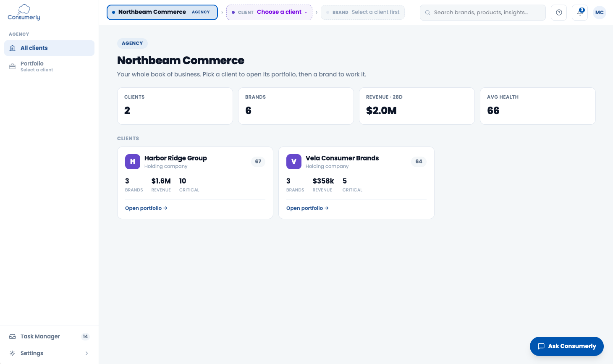Viewport: 613px width, 364px height.
Task: Click Vela Consumer Brands card title
Action: pos(342,158)
